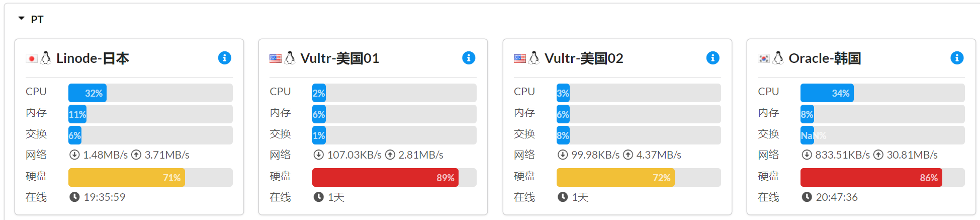This screenshot has height=220, width=980.
Task: Click Linode-日本 uptime clock icon
Action: coord(74,197)
